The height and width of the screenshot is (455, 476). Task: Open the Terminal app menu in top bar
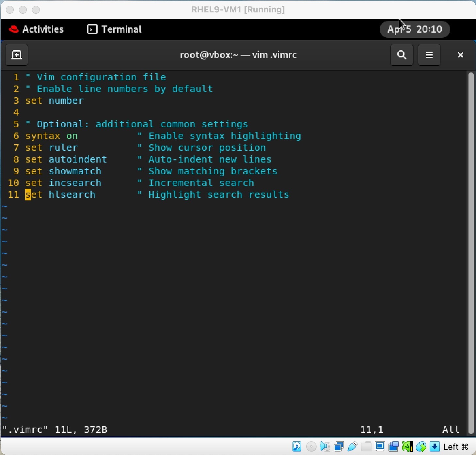pyautogui.click(x=115, y=29)
